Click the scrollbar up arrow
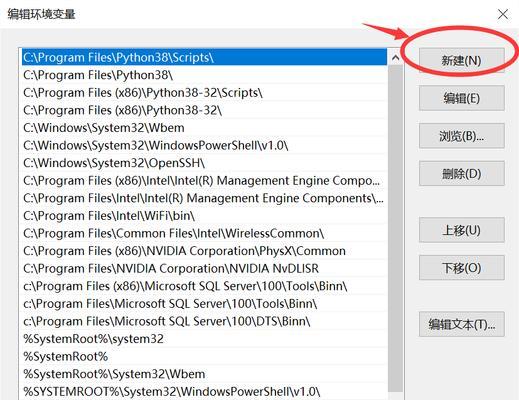Screen dimensions: 519x400 coord(395,57)
